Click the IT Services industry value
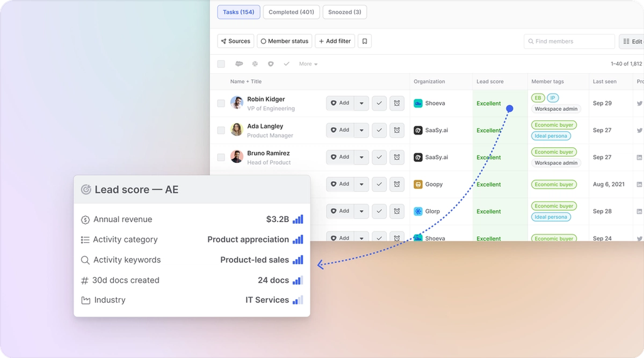644x358 pixels. [267, 300]
